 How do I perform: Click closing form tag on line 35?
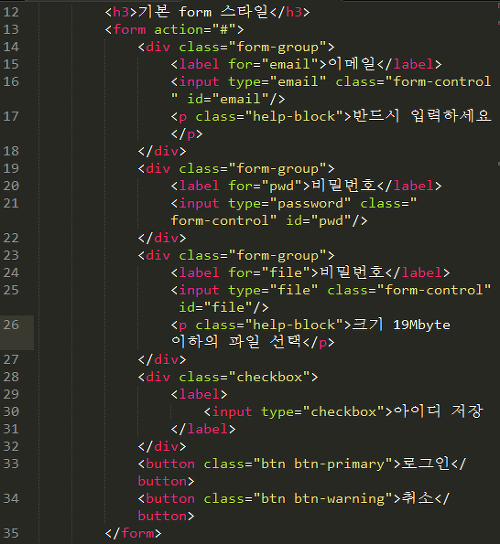(134, 534)
